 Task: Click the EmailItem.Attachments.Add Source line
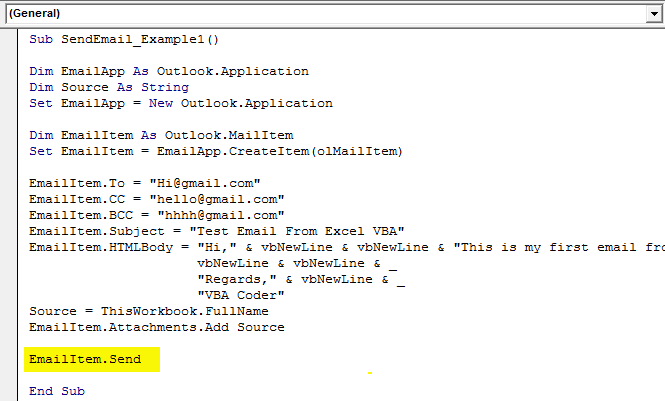pyautogui.click(x=156, y=327)
